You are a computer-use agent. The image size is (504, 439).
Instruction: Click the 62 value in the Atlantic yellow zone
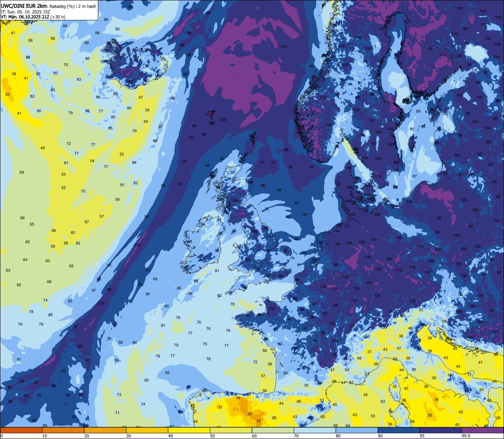coord(78,243)
